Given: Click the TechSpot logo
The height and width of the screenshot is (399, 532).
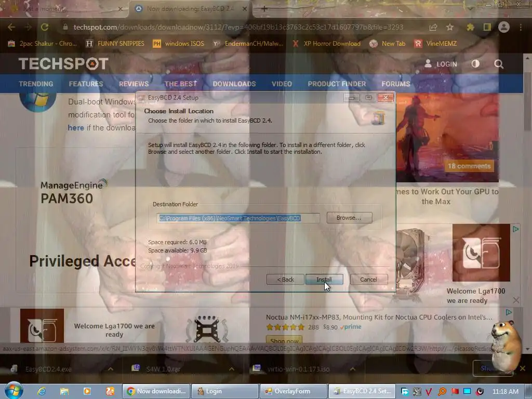Looking at the screenshot, I should [x=63, y=64].
